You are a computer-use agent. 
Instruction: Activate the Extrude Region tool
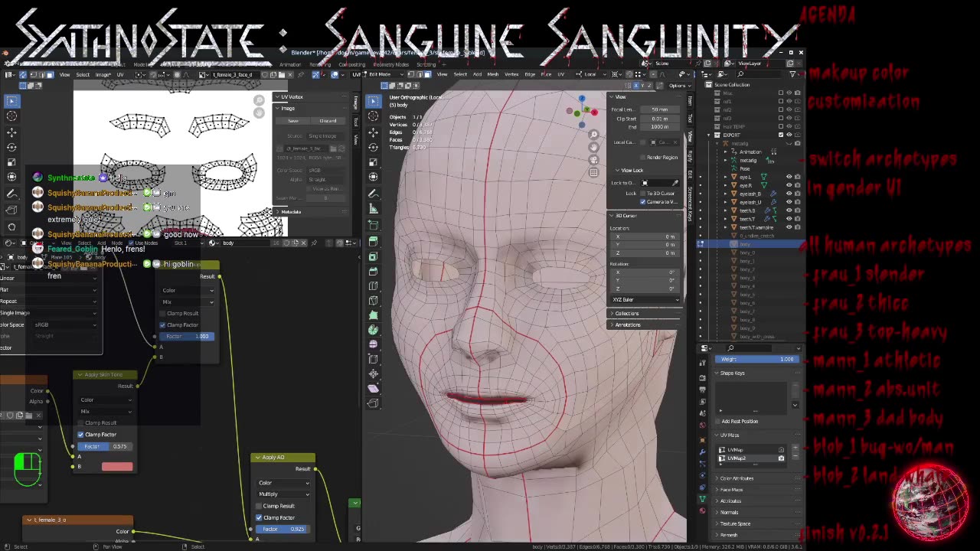373,243
